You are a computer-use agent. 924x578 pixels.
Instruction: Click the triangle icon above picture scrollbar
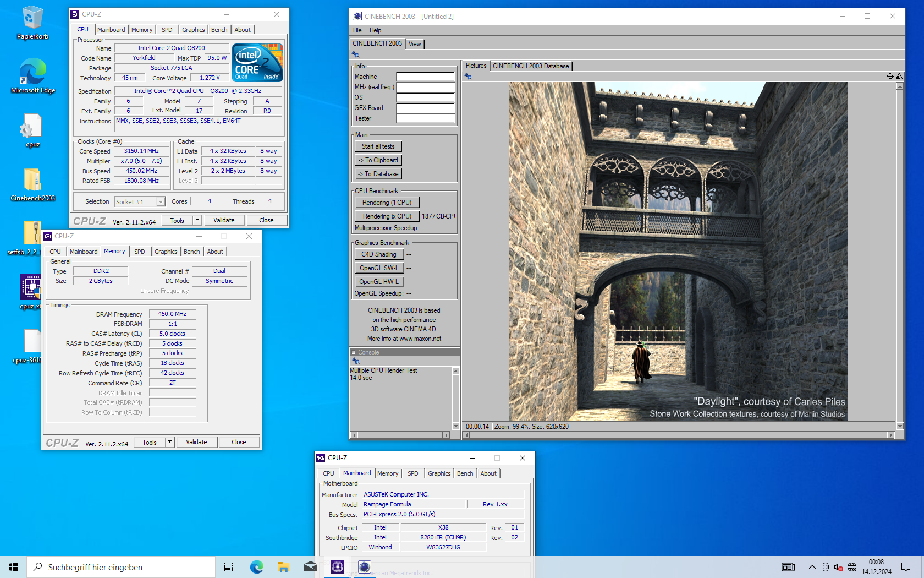(899, 77)
